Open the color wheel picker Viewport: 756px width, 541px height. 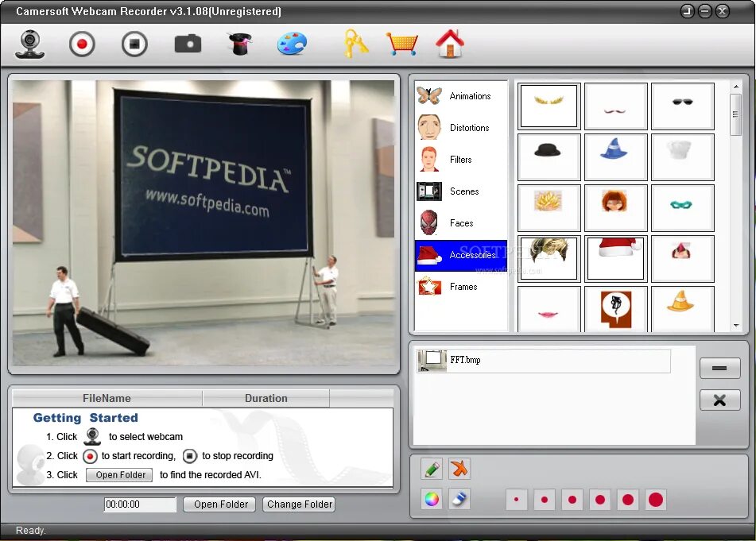pos(431,499)
